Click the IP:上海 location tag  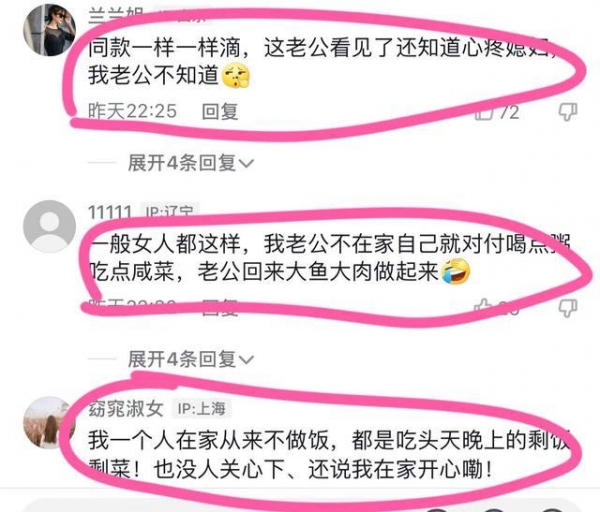click(202, 409)
